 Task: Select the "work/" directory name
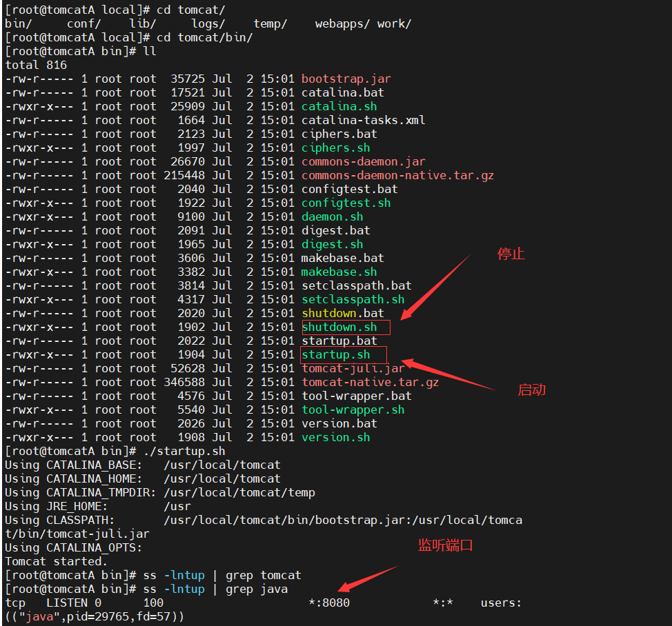click(x=394, y=24)
